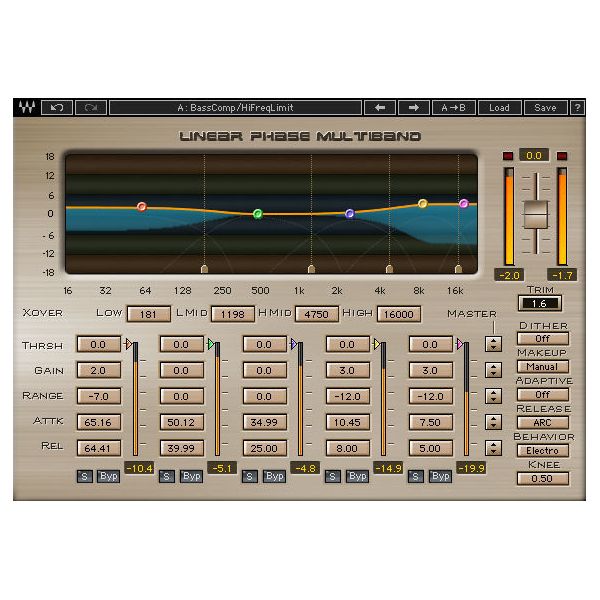Solo band five with -19.9 meter
Screen dimensions: 600x600
[416, 476]
